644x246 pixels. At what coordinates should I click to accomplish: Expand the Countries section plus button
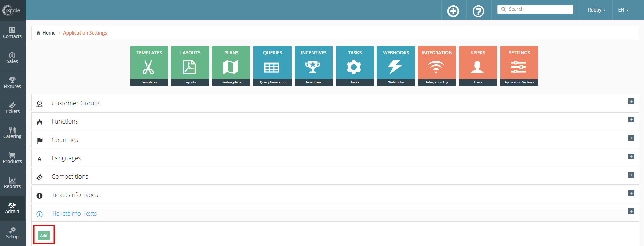(631, 138)
